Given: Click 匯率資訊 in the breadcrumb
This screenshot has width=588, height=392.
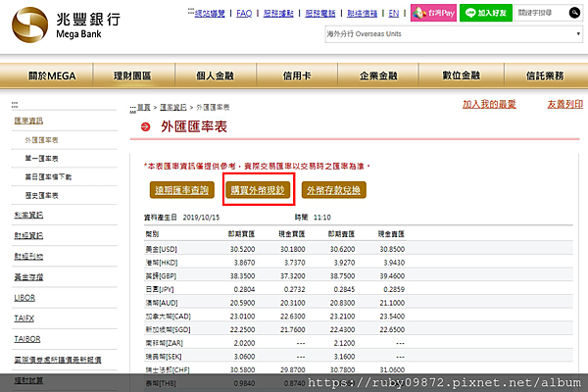Looking at the screenshot, I should (x=172, y=107).
